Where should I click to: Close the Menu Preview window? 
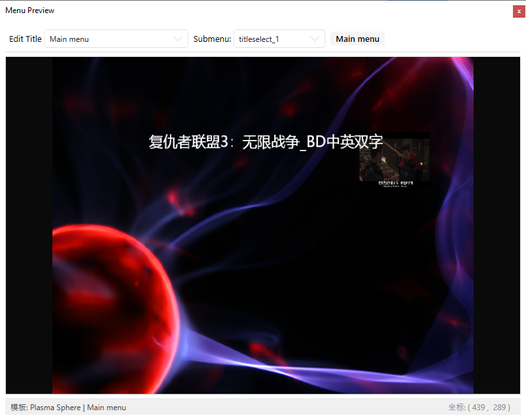pyautogui.click(x=519, y=11)
